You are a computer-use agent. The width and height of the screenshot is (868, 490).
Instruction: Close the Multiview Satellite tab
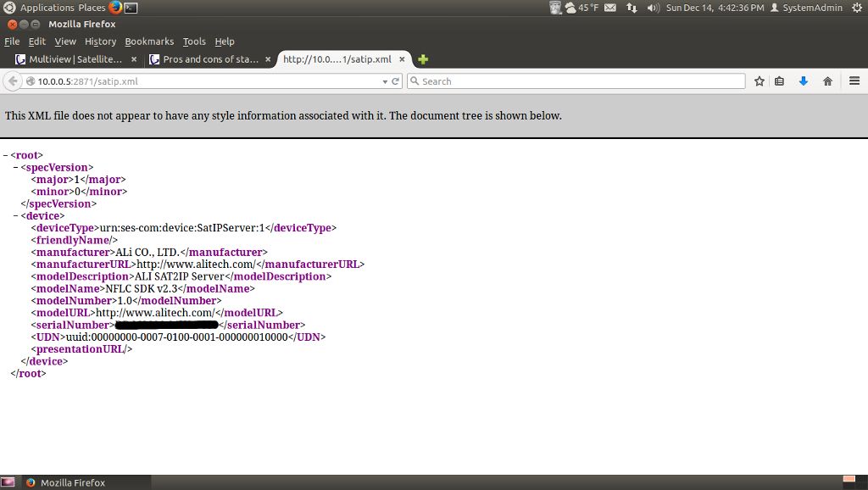point(134,59)
